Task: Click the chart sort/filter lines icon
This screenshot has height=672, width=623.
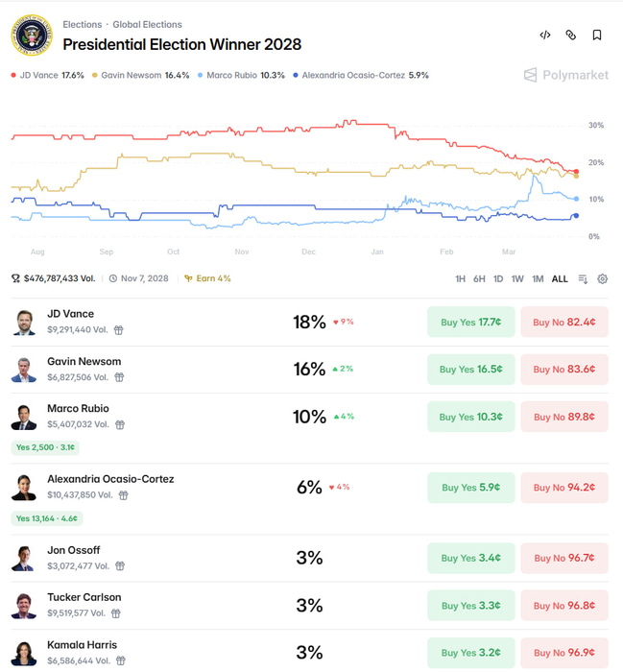Action: point(583,279)
